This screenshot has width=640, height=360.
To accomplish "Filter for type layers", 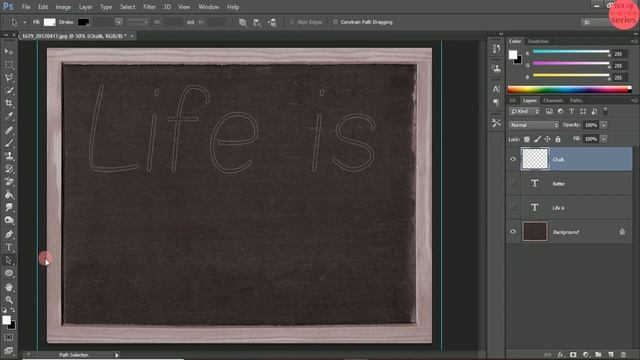I will click(x=571, y=111).
